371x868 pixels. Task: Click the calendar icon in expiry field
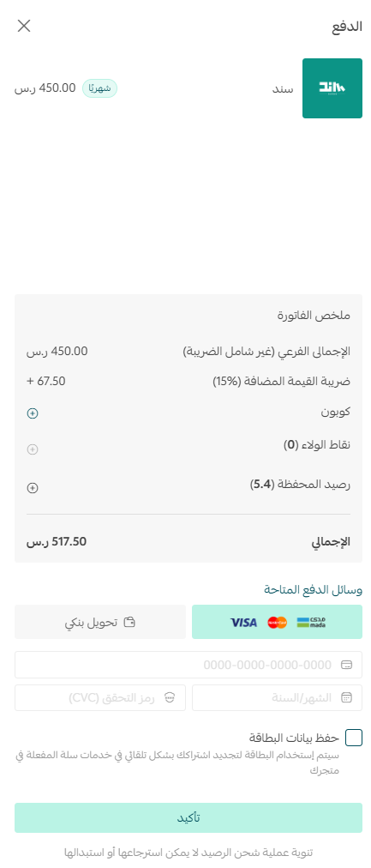click(x=347, y=697)
